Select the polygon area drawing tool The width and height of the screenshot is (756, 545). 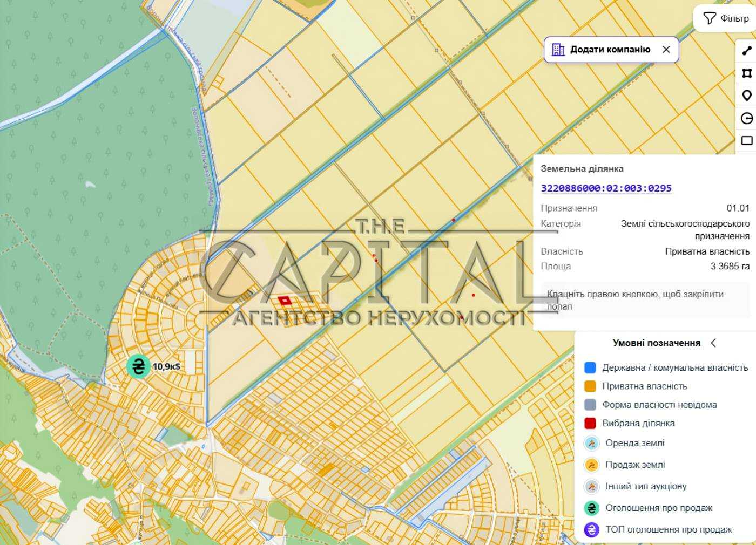coord(747,73)
